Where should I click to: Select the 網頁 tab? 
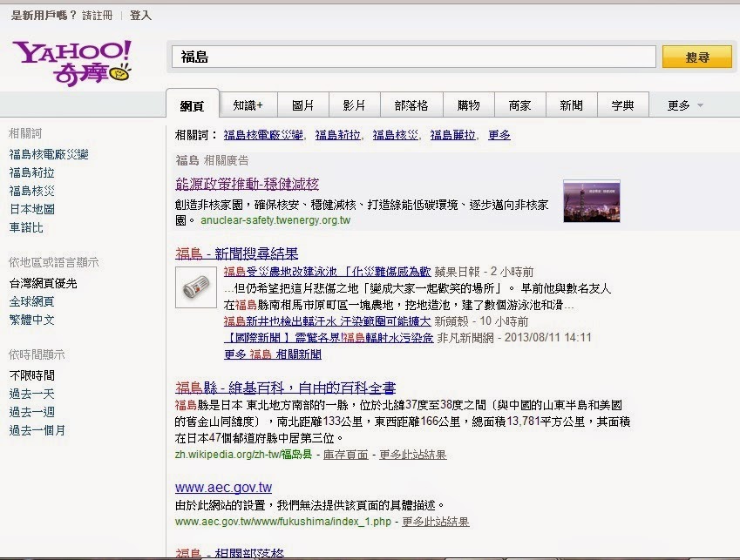[x=192, y=105]
